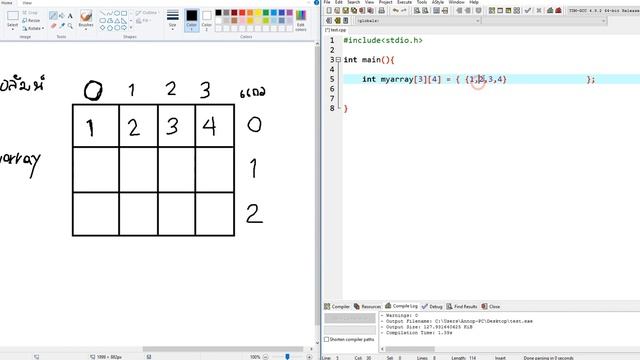Click the Resize button in Paint

click(31, 20)
